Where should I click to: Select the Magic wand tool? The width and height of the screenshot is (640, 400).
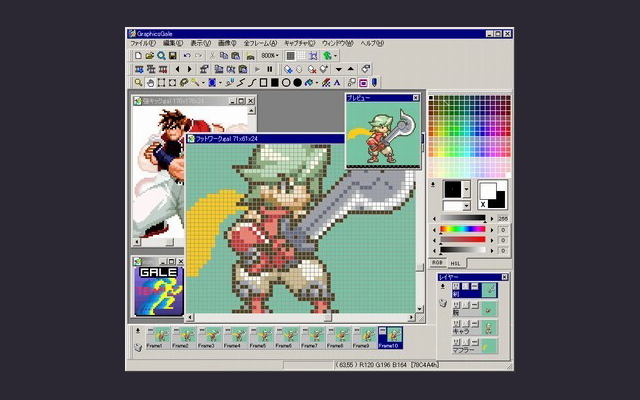195,83
